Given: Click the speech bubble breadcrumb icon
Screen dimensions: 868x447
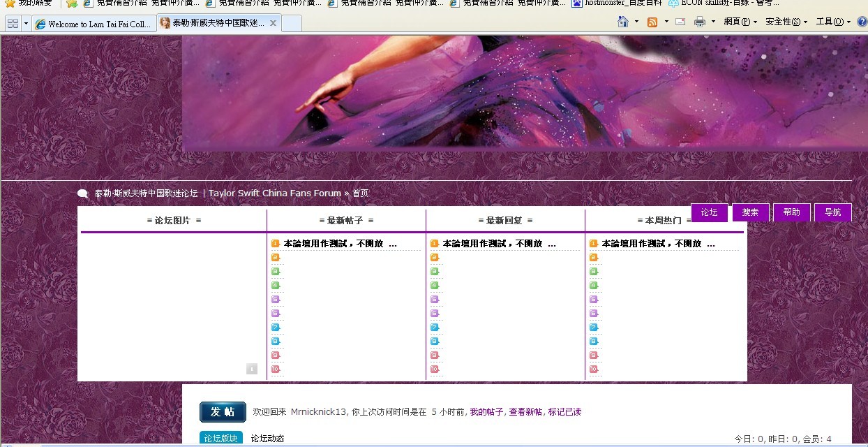Looking at the screenshot, I should 83,193.
